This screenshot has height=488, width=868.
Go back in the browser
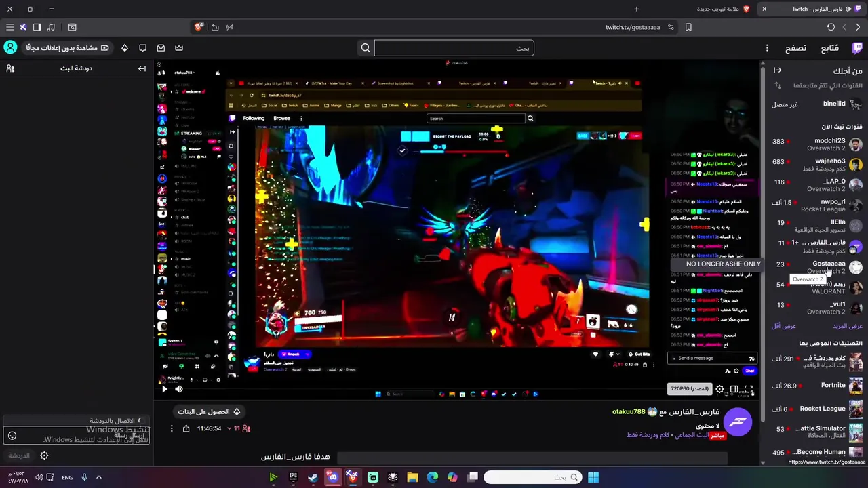tap(858, 27)
